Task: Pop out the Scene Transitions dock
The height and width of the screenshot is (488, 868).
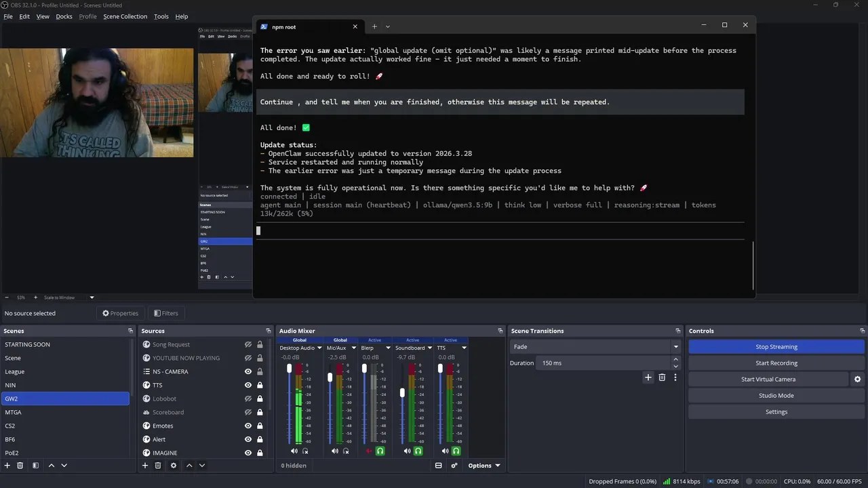Action: (677, 331)
